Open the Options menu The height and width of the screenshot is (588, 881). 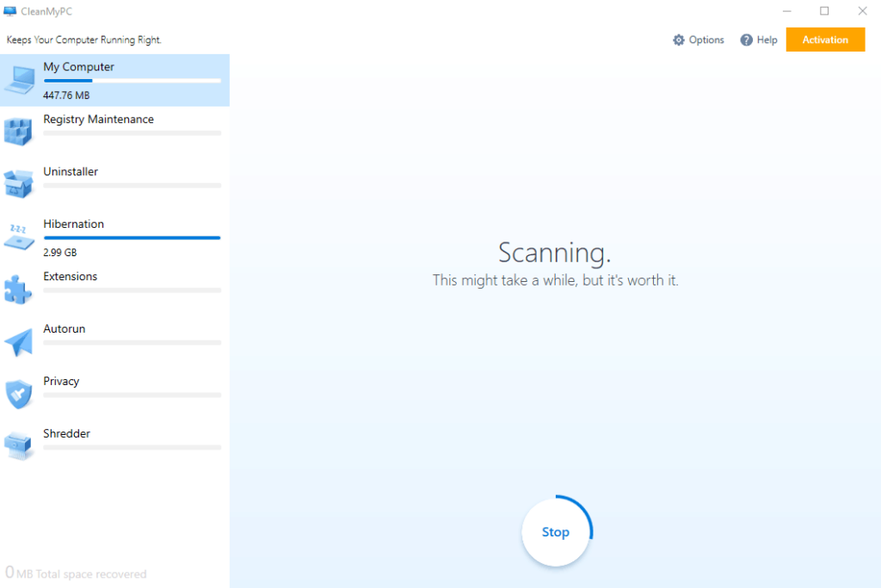pyautogui.click(x=699, y=40)
